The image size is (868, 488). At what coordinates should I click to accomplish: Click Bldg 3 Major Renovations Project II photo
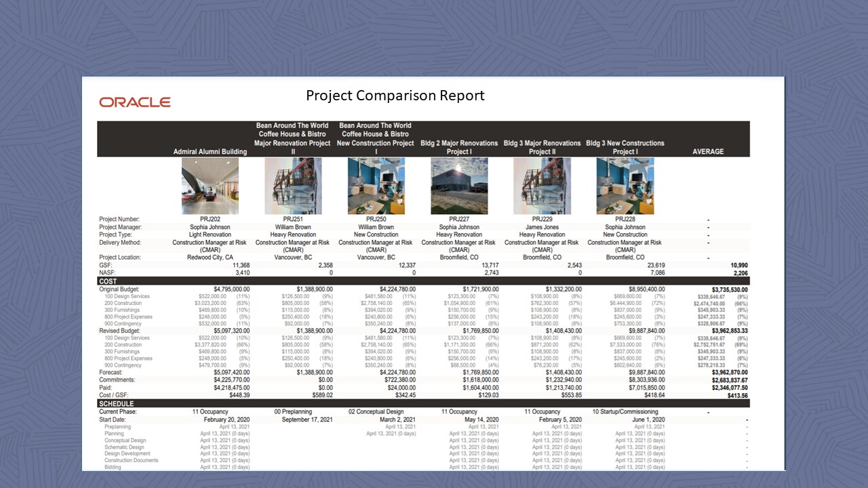[x=542, y=186]
